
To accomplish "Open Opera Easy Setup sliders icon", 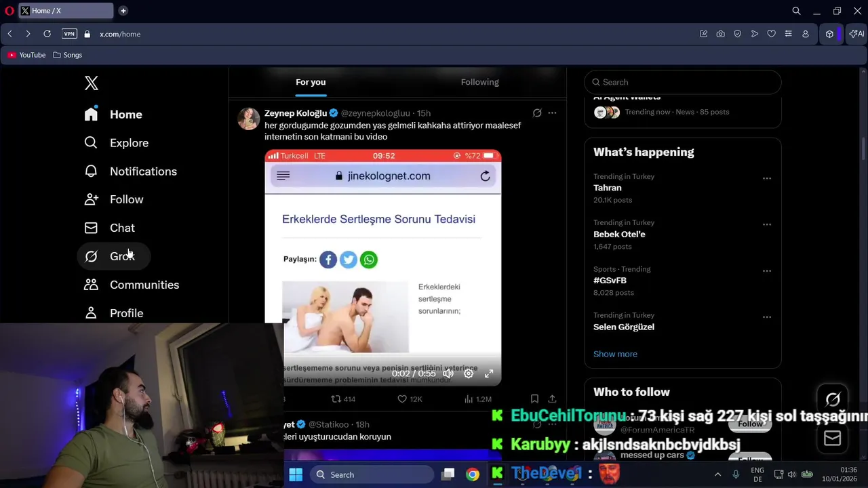I will click(x=788, y=34).
